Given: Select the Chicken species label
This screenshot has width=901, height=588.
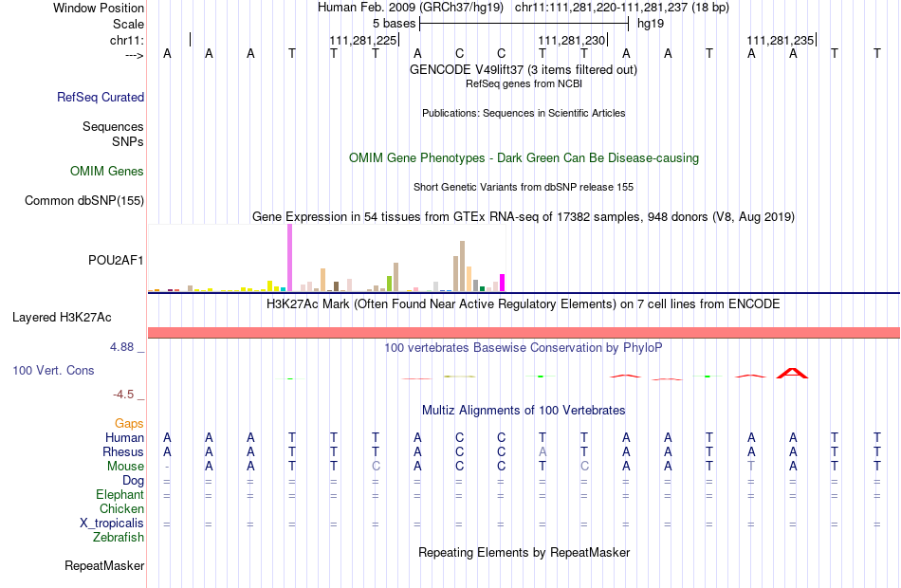Looking at the screenshot, I should [121, 509].
